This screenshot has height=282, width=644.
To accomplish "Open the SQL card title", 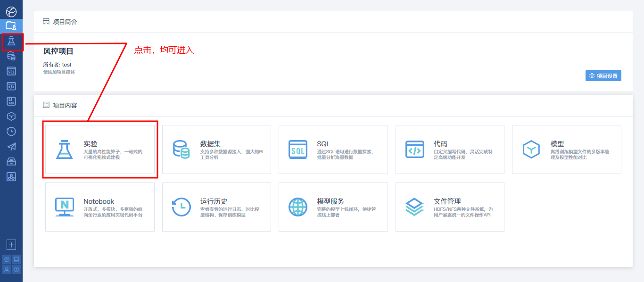I will (324, 144).
